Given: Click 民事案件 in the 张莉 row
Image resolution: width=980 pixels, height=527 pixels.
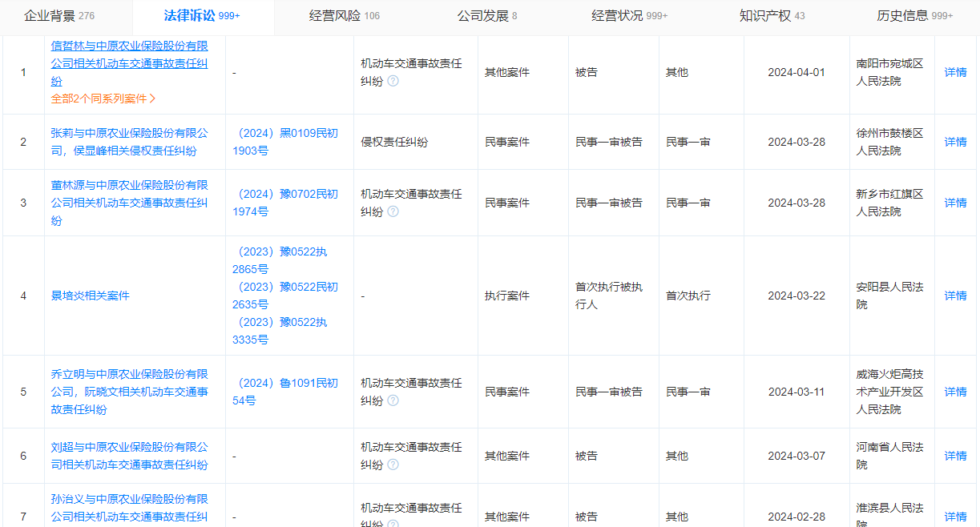Looking at the screenshot, I should [507, 142].
